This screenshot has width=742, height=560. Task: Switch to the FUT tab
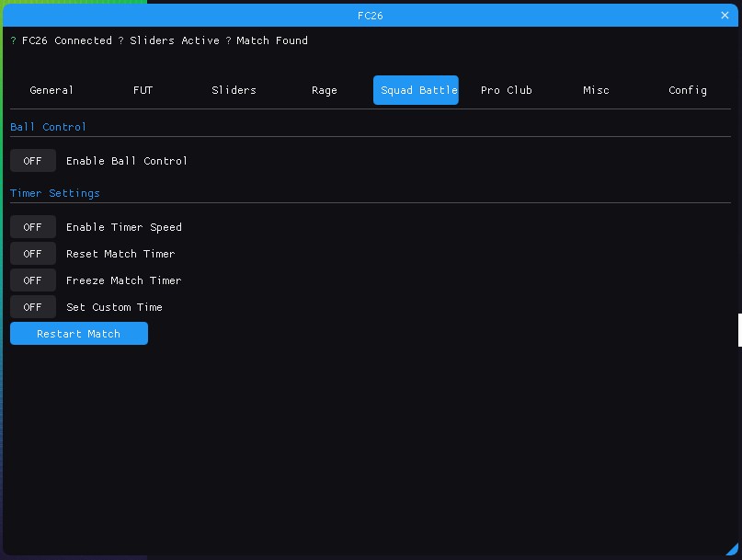click(x=143, y=90)
